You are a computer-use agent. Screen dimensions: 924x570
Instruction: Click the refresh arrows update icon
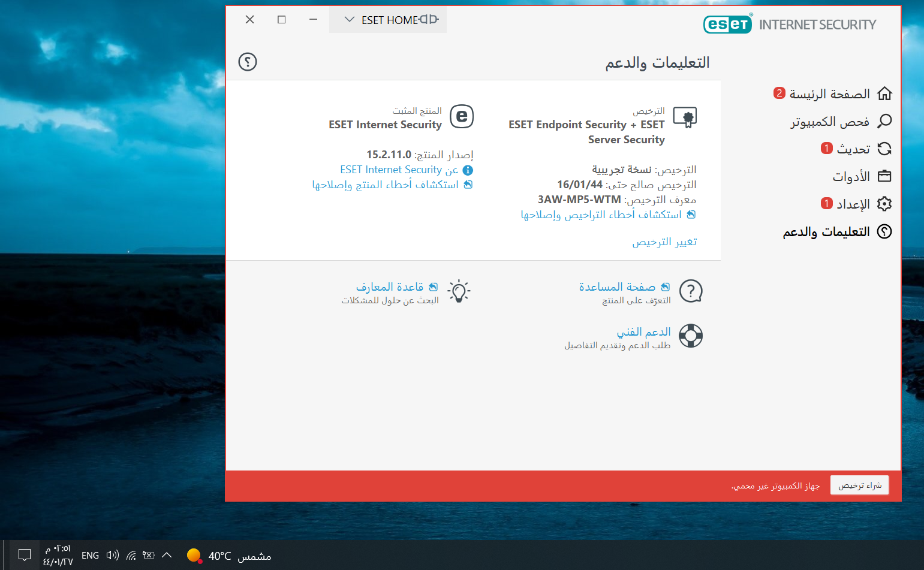tap(884, 149)
